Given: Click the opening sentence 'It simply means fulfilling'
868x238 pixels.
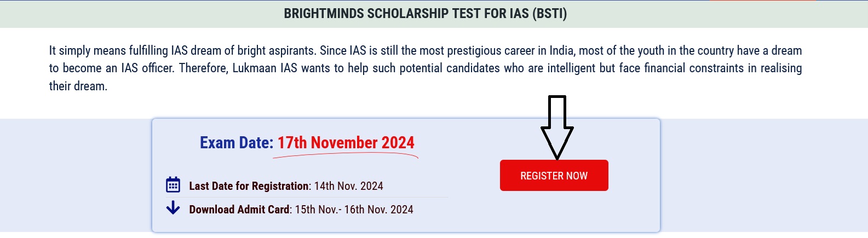Looking at the screenshot, I should [x=108, y=50].
